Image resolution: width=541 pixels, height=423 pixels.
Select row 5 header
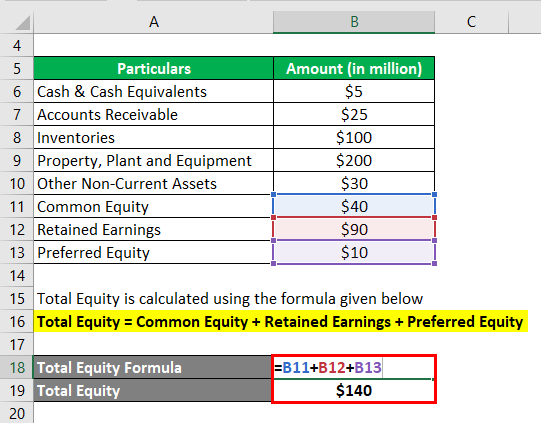coord(17,68)
